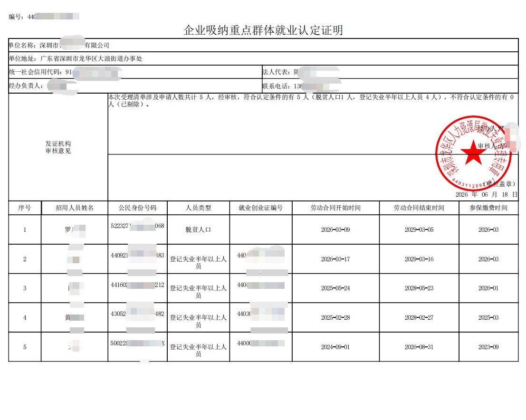Click the serial number 5 cell
Screen dimensions: 526x420
25,347
